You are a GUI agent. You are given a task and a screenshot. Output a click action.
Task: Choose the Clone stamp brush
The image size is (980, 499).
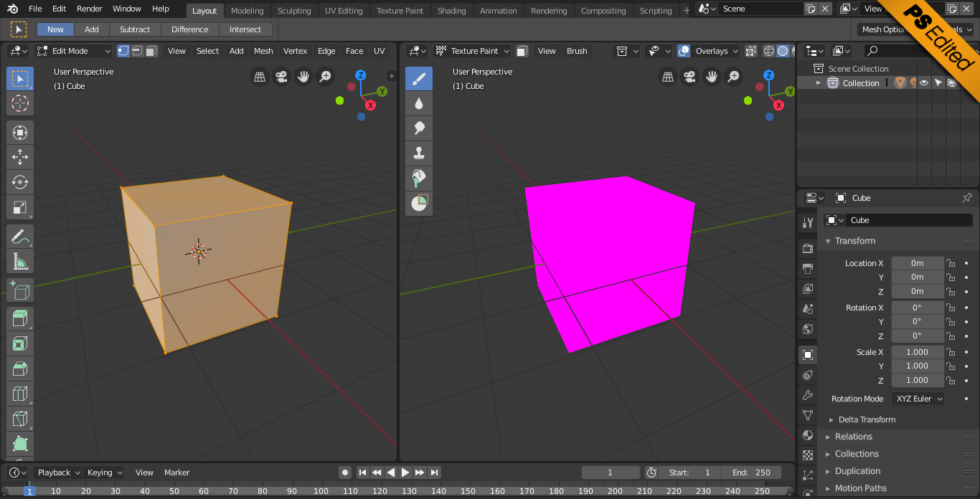[x=420, y=152]
